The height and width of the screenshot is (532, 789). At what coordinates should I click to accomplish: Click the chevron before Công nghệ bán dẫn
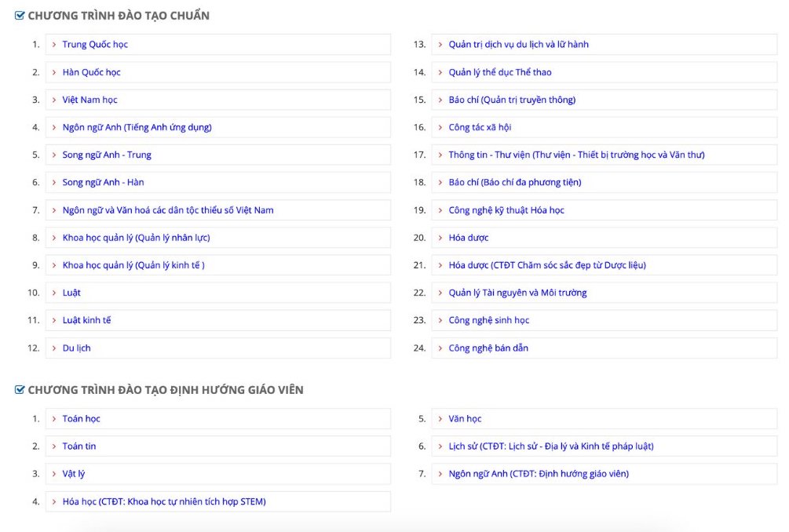(x=440, y=348)
